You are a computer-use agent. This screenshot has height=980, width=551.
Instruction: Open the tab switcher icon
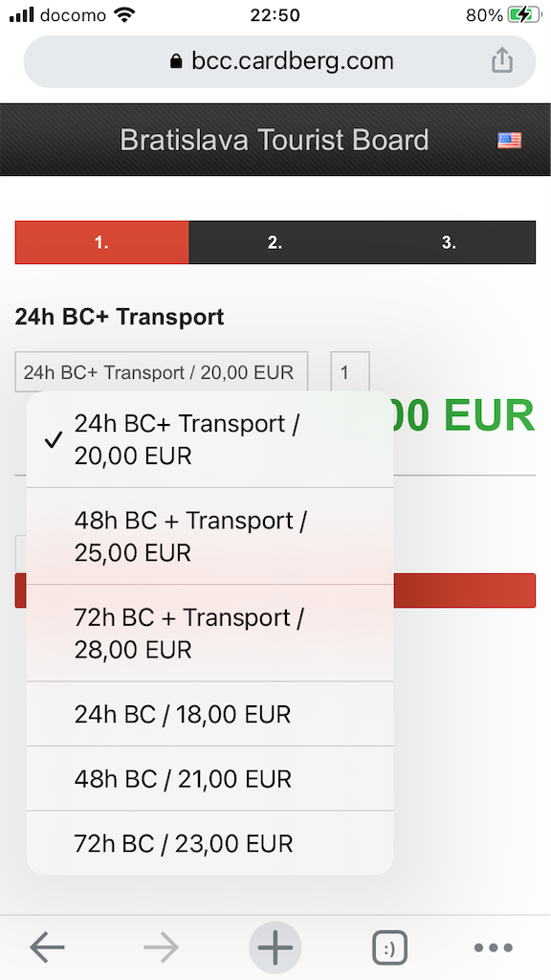tap(390, 947)
